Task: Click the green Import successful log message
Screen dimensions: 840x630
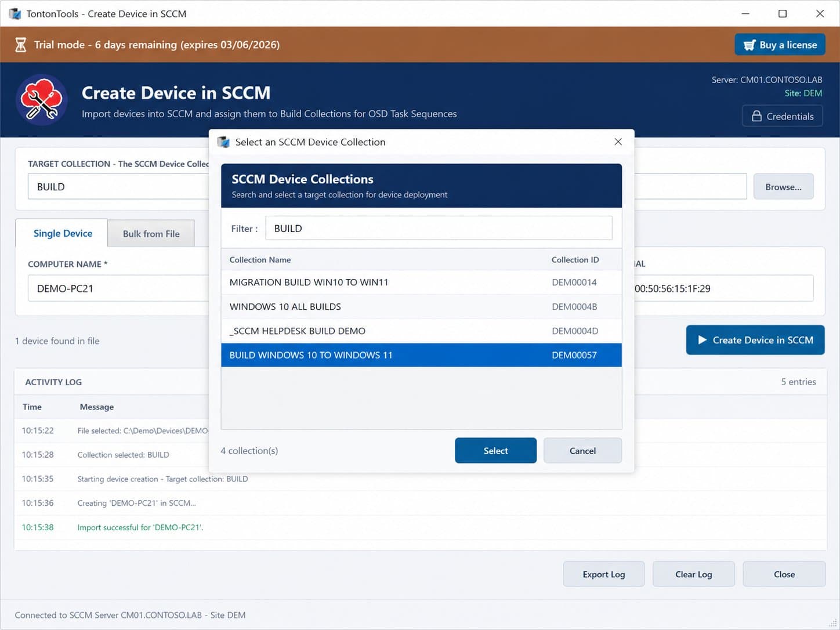Action: coord(140,527)
